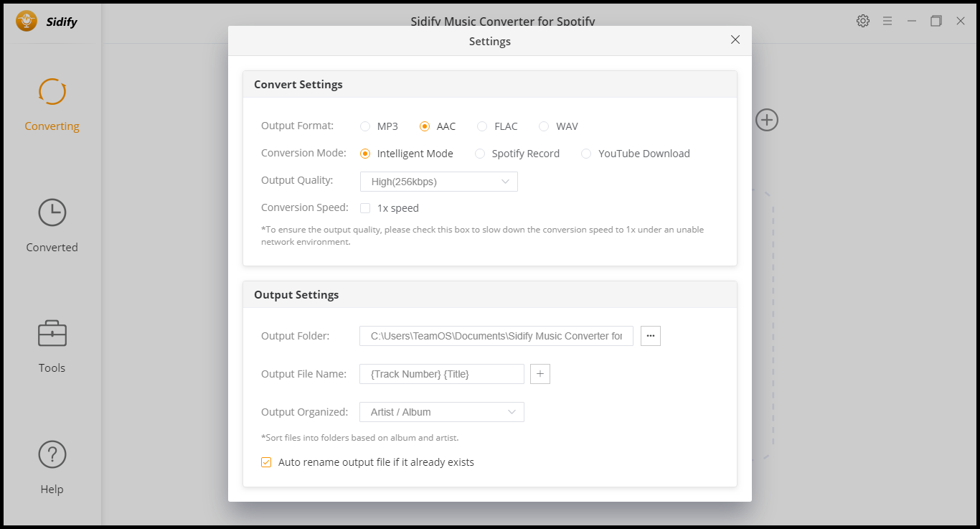
Task: Click the Output Folder path field
Action: pyautogui.click(x=496, y=336)
